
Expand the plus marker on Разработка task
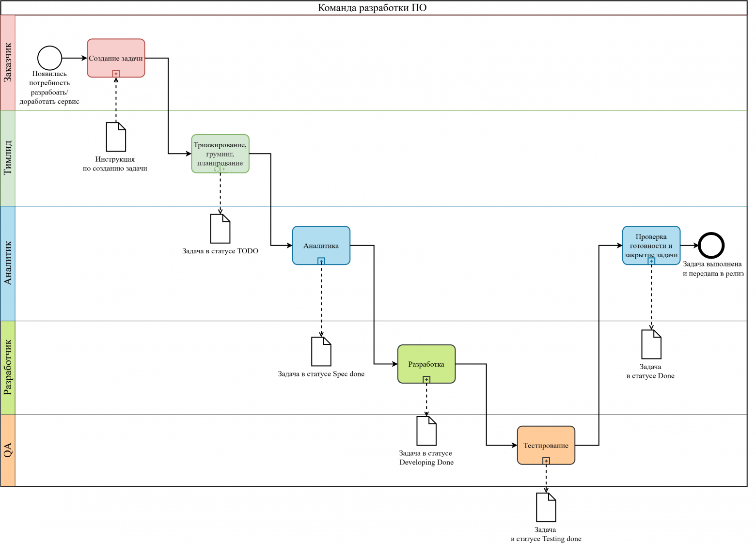pyautogui.click(x=426, y=380)
